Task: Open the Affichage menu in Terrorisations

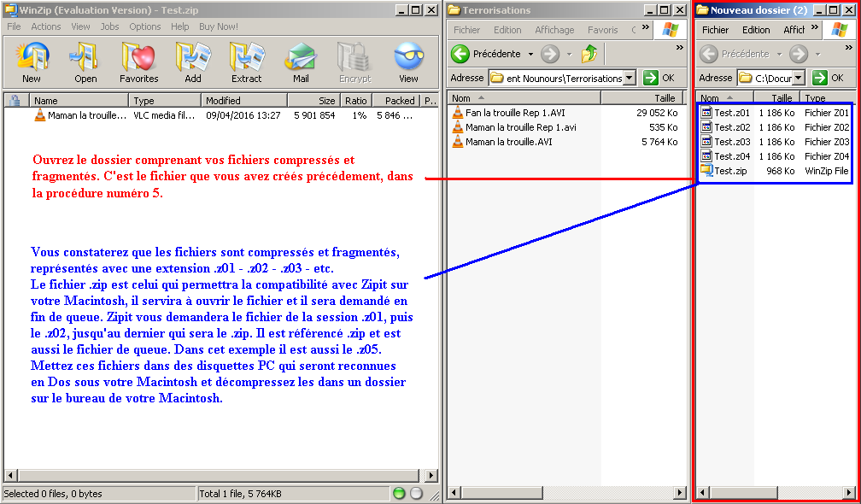Action: pyautogui.click(x=554, y=30)
